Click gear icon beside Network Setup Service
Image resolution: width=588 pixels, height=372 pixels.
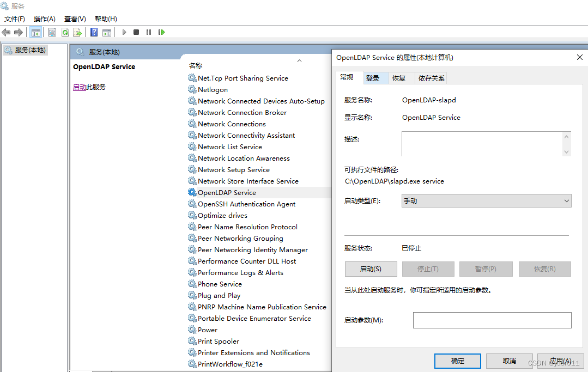pyautogui.click(x=192, y=169)
